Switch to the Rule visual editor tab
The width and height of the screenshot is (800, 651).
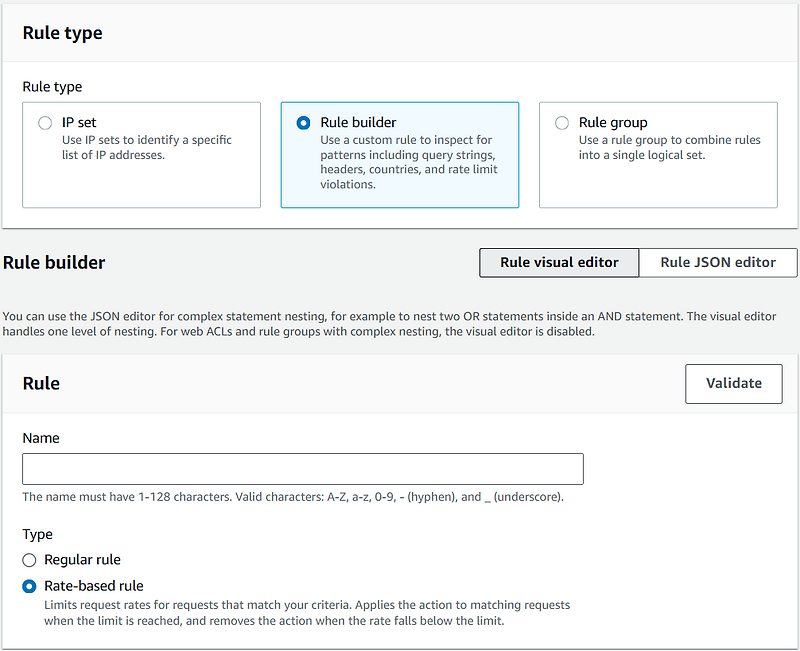point(559,263)
